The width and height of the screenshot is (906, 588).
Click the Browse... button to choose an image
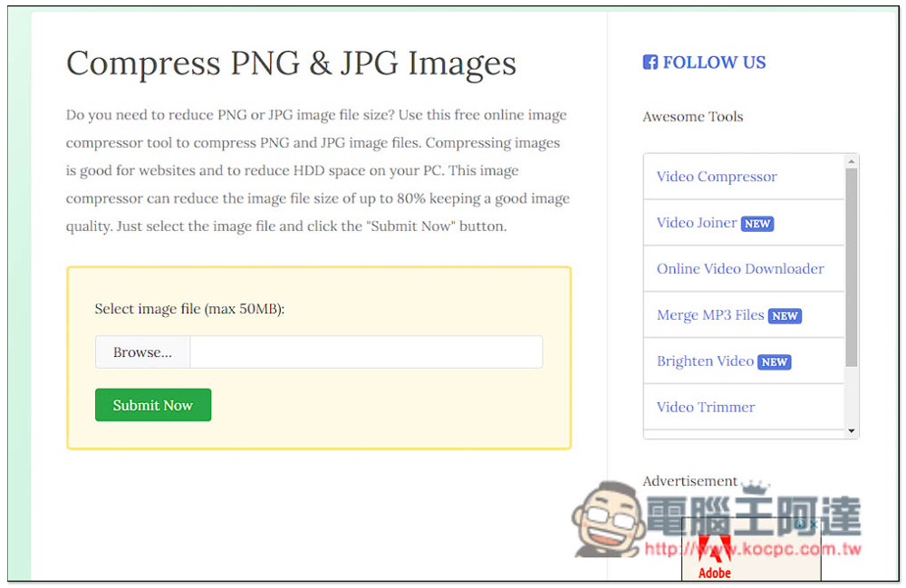coord(143,352)
